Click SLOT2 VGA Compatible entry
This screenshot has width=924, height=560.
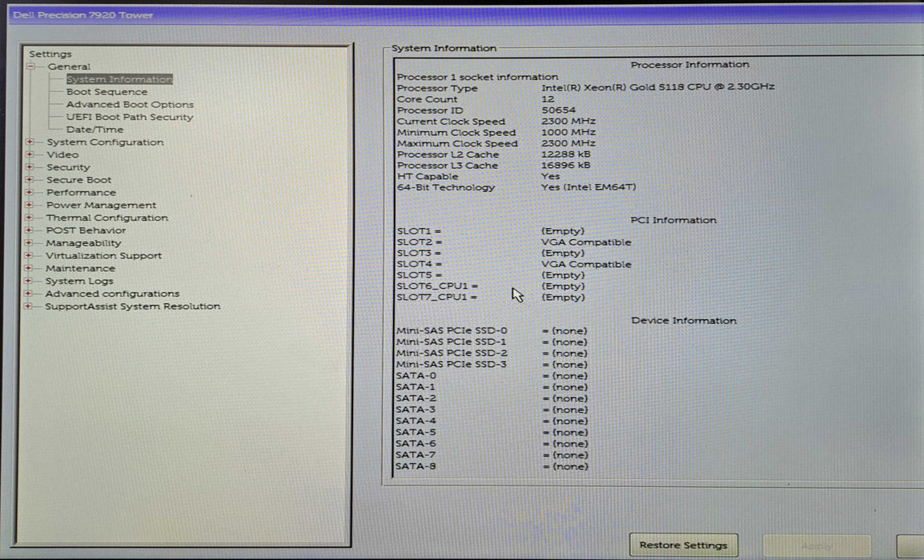coord(586,242)
